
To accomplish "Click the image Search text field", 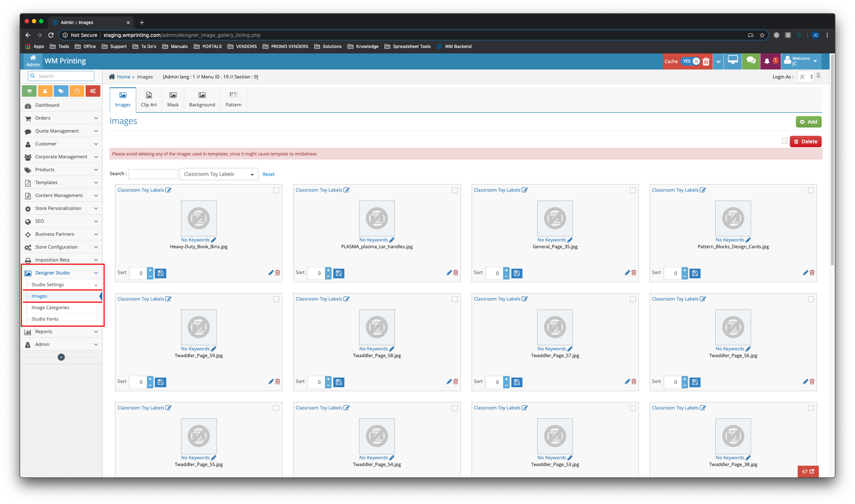I will (x=153, y=174).
